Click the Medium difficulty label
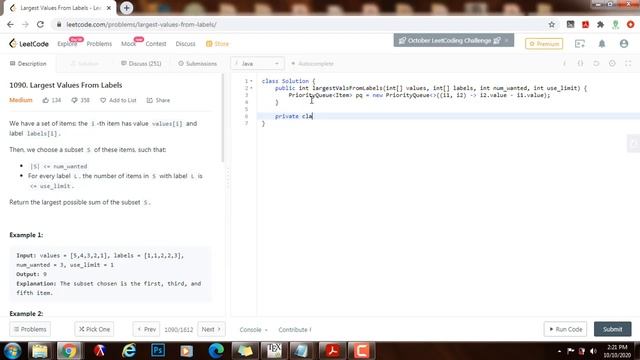Viewport: 640px width, 360px height. [21, 100]
